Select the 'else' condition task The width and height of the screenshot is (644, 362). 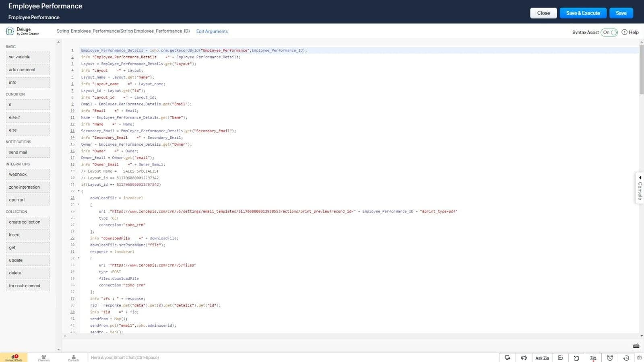(x=28, y=130)
